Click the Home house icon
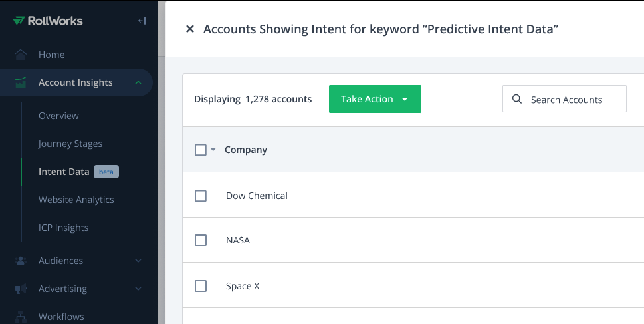Image resolution: width=644 pixels, height=324 pixels. click(x=21, y=55)
